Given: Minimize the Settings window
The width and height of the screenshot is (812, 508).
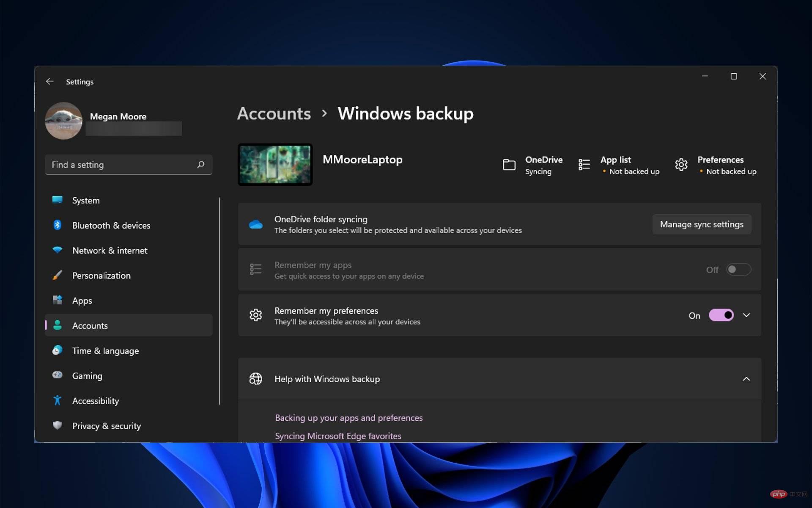Looking at the screenshot, I should [x=705, y=76].
